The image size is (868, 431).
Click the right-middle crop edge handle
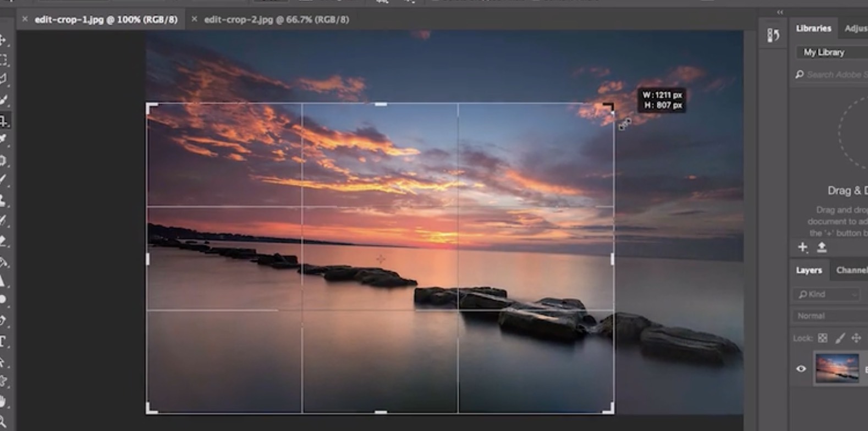[613, 258]
